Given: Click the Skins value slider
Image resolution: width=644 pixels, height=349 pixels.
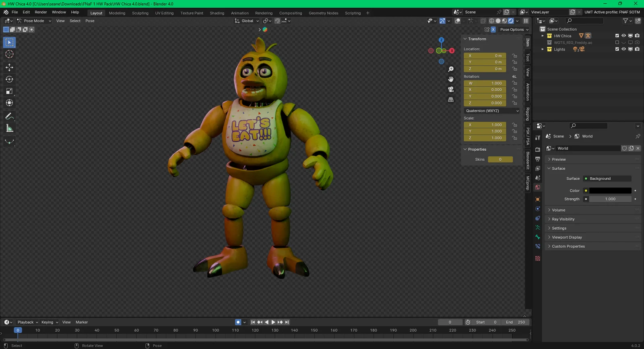Looking at the screenshot, I should 500,160.
